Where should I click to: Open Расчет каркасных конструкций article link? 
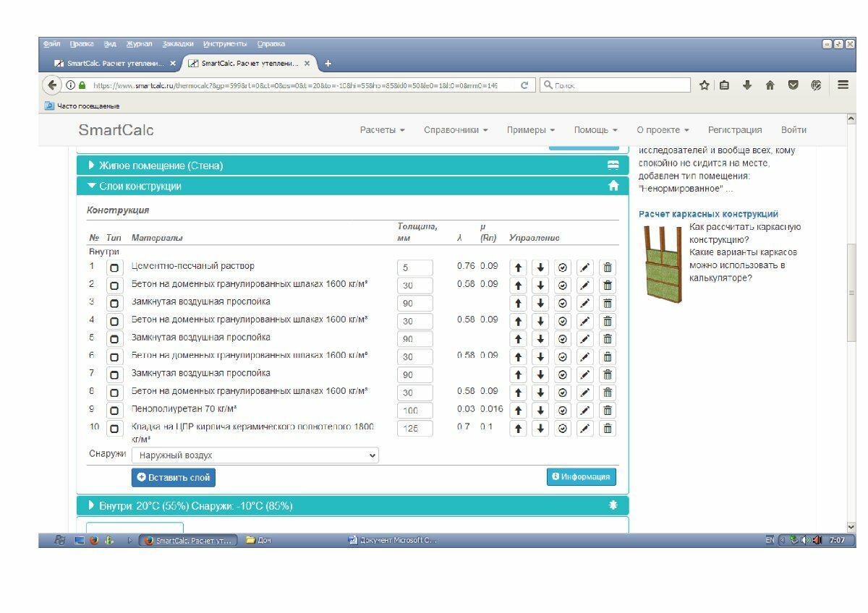709,214
